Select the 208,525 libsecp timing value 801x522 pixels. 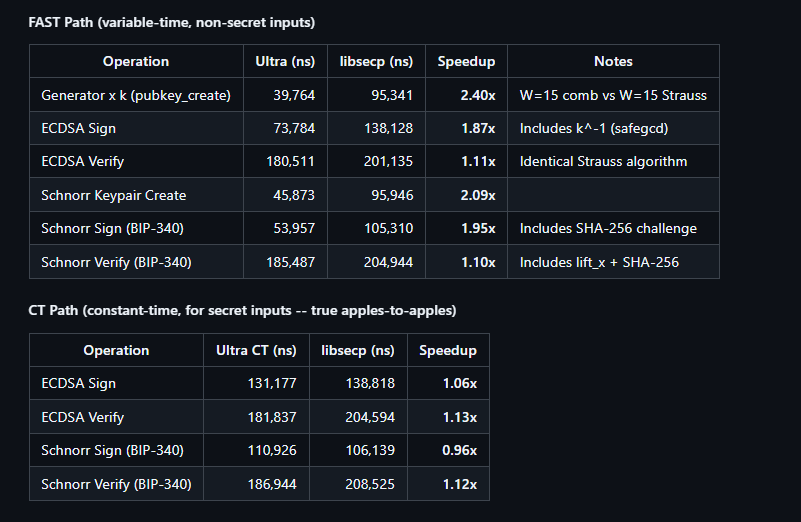point(370,485)
